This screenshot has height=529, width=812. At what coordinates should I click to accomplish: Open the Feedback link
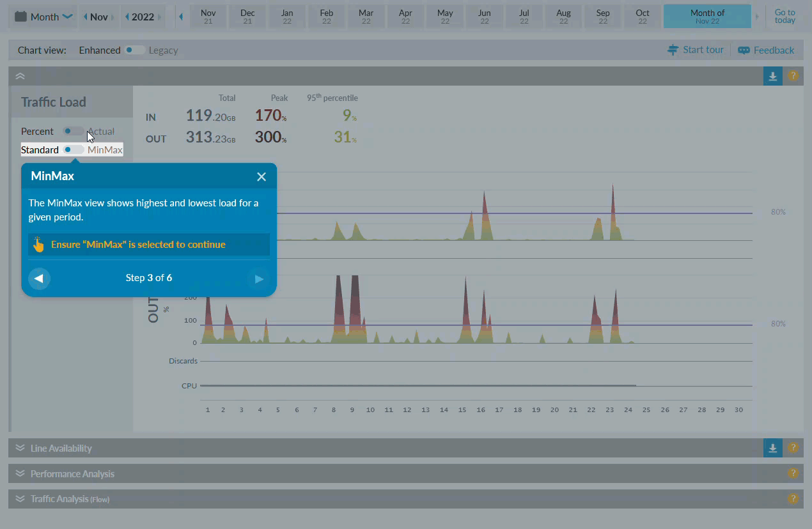click(766, 50)
